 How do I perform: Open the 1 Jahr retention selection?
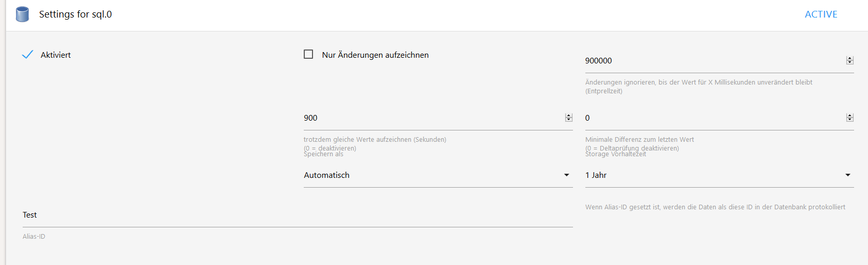coord(596,175)
